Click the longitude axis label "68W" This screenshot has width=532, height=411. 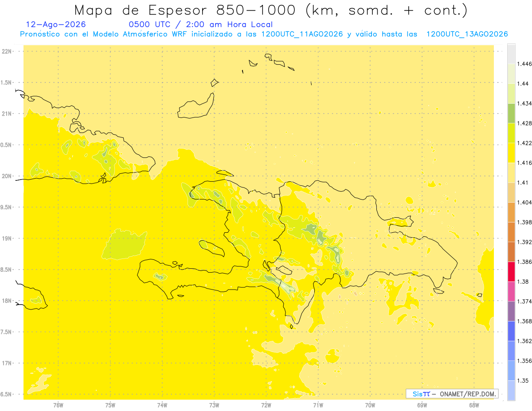click(474, 405)
